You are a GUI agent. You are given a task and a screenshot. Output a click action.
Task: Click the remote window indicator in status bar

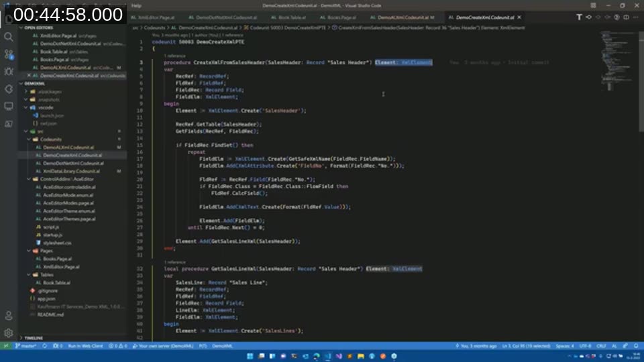tap(6, 346)
